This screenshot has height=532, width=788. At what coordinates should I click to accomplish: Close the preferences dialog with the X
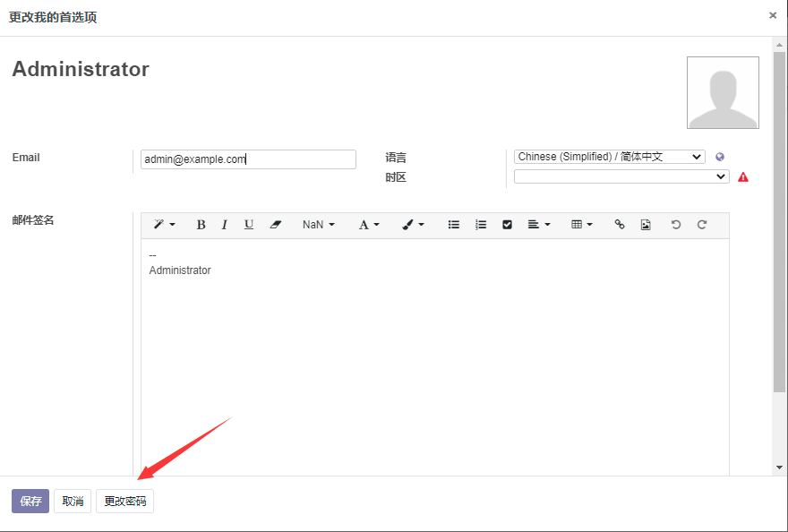click(773, 15)
